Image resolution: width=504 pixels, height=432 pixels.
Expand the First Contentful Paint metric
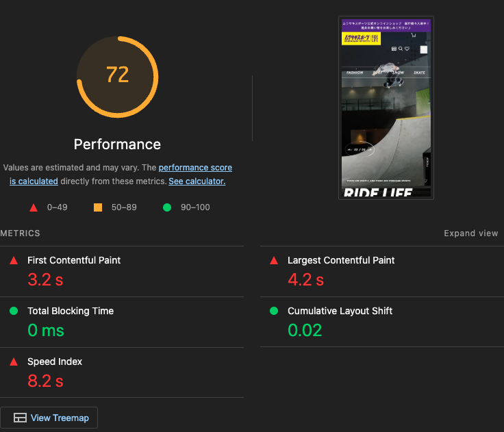coord(122,272)
